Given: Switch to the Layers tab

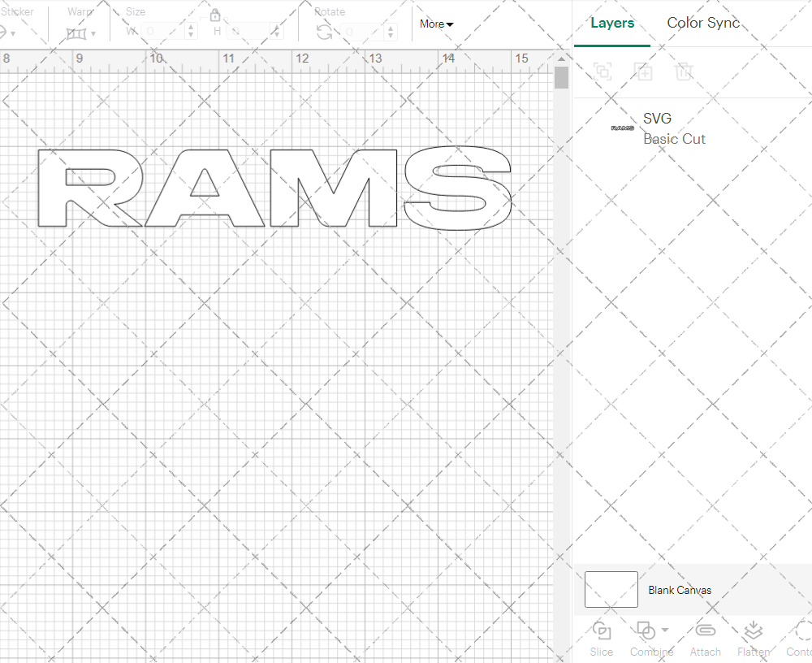Looking at the screenshot, I should tap(612, 24).
